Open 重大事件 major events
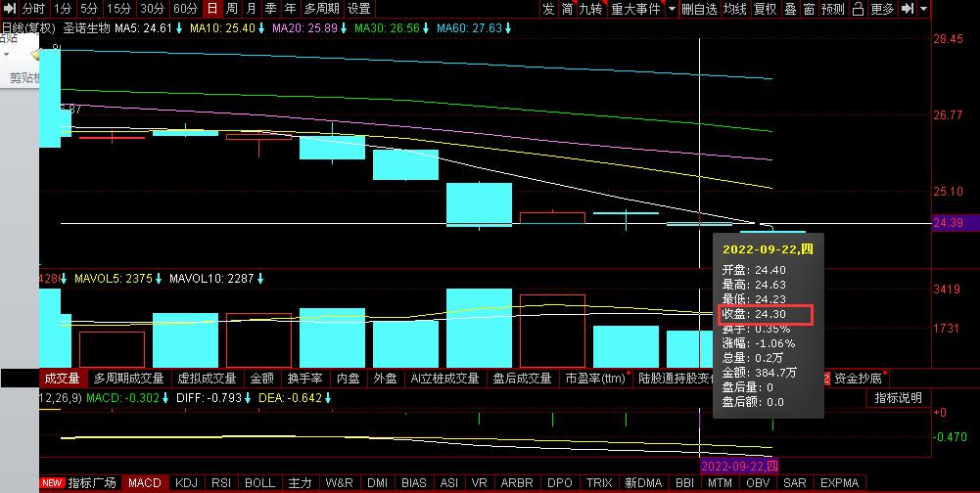Image resolution: width=980 pixels, height=493 pixels. pos(635,9)
